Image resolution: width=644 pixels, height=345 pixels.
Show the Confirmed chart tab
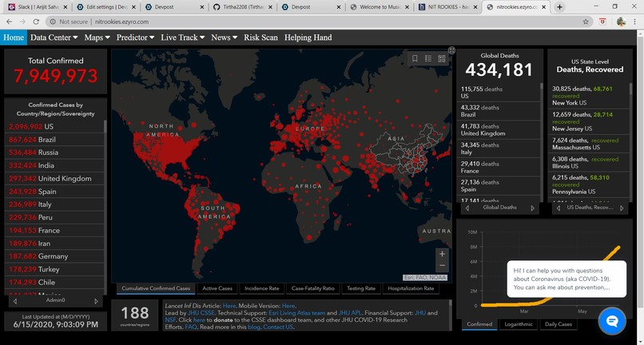tap(479, 324)
